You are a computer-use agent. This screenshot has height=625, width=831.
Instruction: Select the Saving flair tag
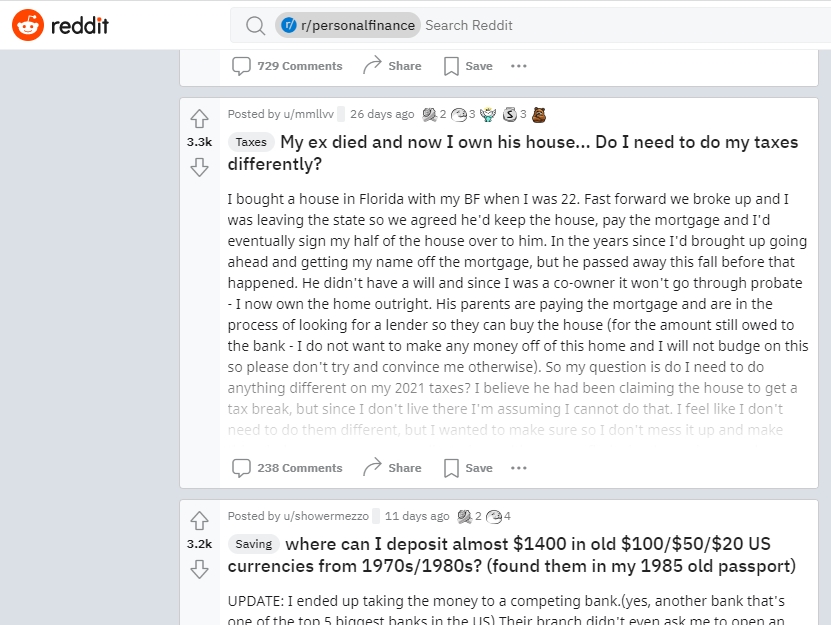pos(254,544)
